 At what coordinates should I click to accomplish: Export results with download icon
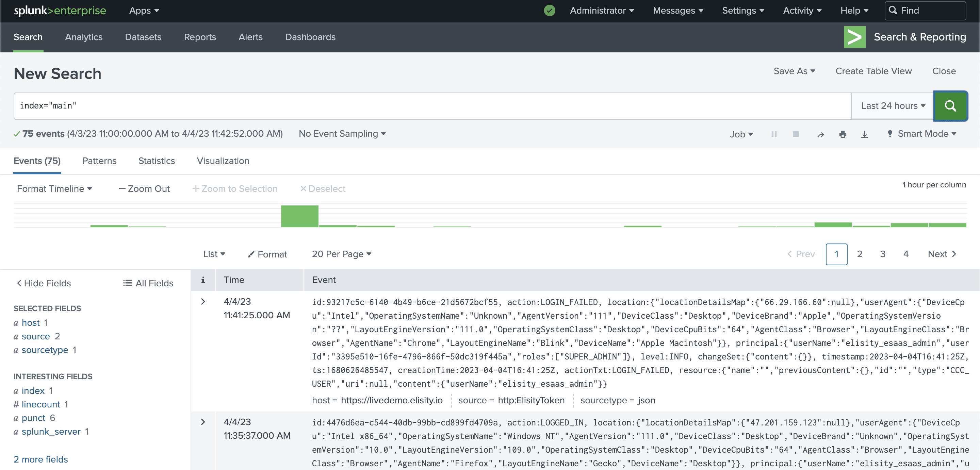(x=864, y=134)
